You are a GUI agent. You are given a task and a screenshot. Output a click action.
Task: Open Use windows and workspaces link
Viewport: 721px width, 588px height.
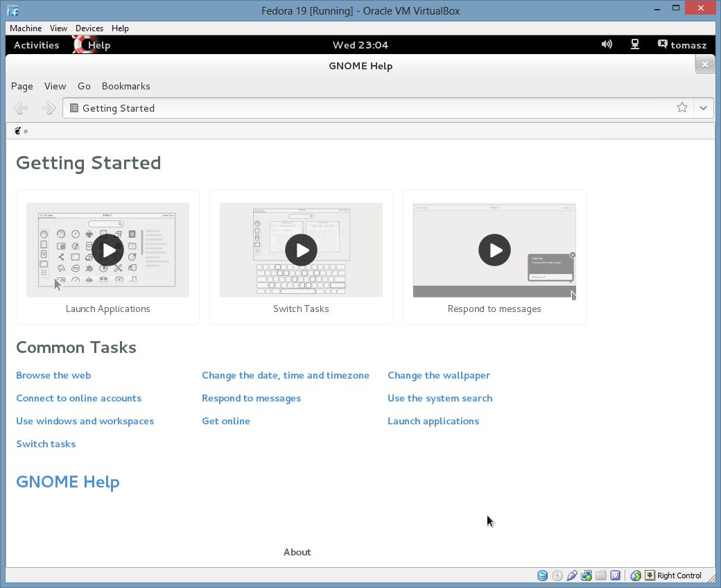pos(85,421)
